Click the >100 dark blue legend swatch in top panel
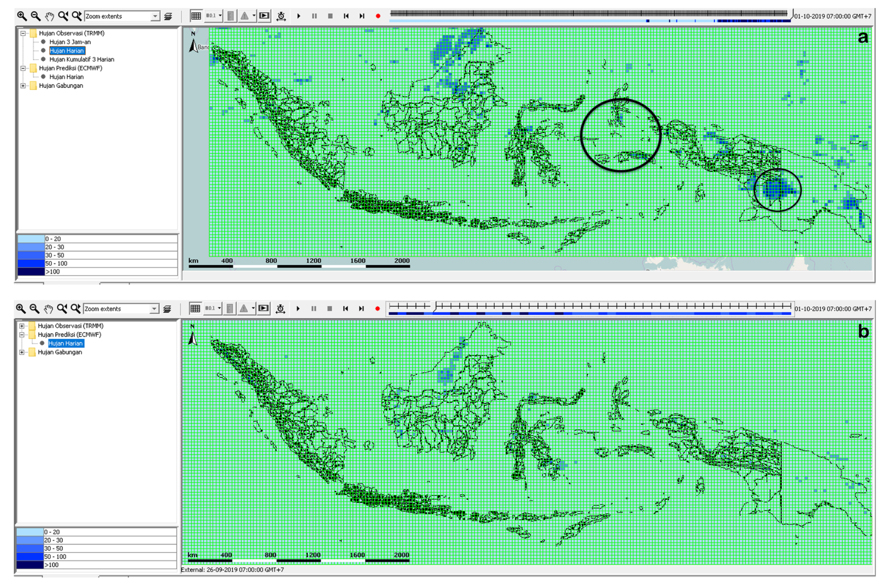The image size is (886, 588). click(31, 271)
